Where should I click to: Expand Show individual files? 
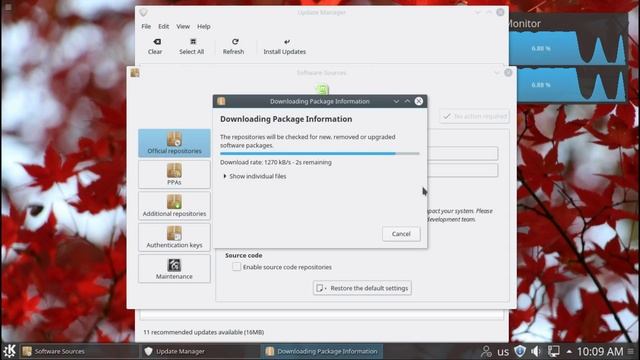[255, 176]
